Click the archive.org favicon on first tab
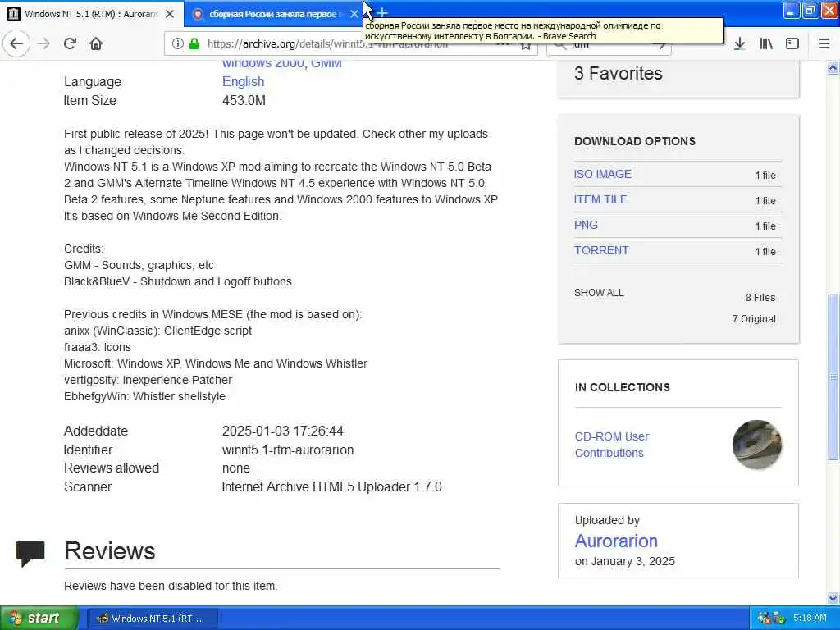This screenshot has height=630, width=840. click(x=14, y=14)
